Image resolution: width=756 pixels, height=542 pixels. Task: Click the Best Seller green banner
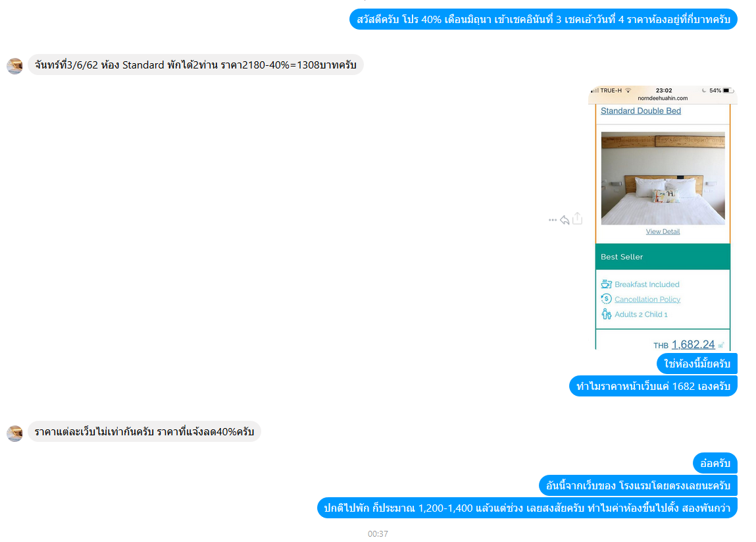[663, 257]
